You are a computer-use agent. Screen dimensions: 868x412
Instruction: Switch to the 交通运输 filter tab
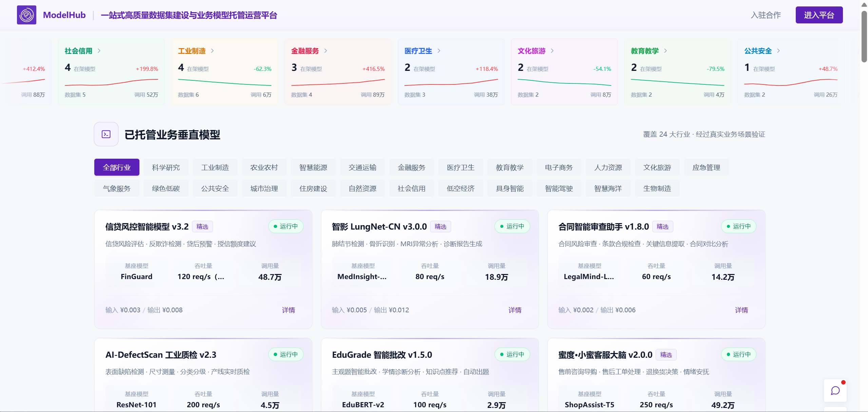363,167
